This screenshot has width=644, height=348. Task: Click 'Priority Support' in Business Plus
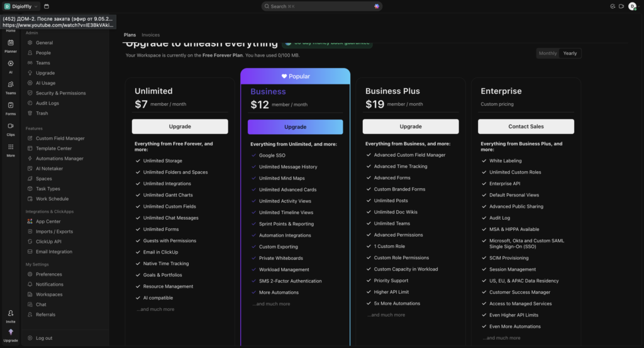pos(391,281)
